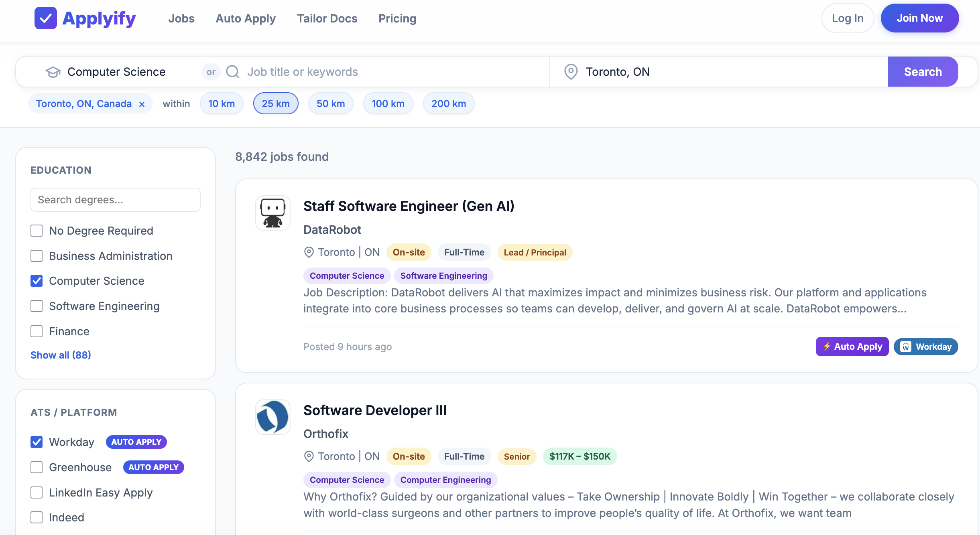Image resolution: width=980 pixels, height=535 pixels.
Task: Click the Search degrees input
Action: point(116,200)
